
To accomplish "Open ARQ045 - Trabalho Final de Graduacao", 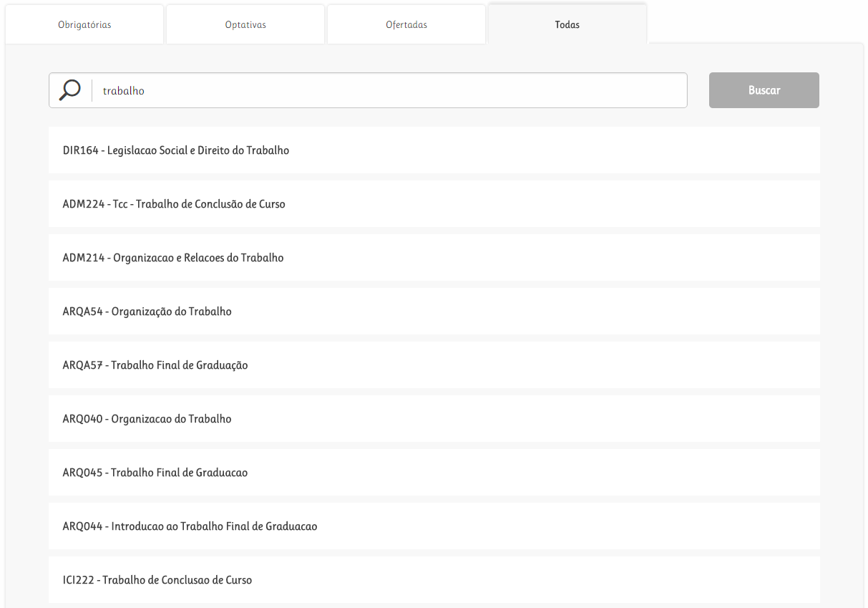I will pyautogui.click(x=434, y=473).
